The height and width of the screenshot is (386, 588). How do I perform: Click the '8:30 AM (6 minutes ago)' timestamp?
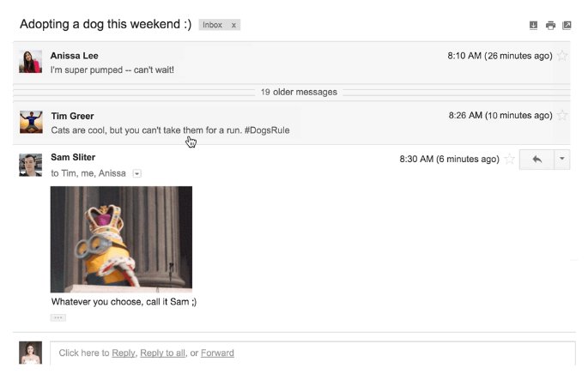(x=449, y=159)
